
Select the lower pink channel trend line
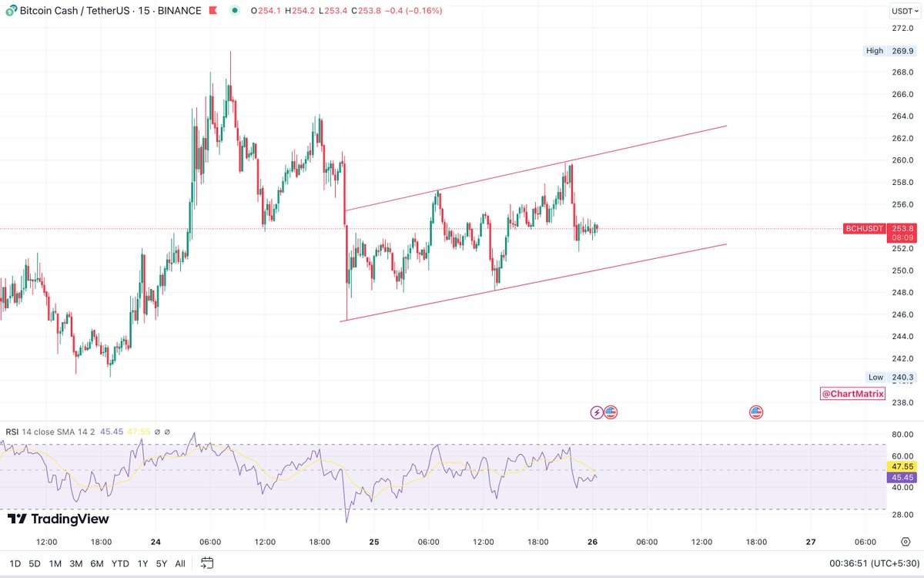coord(535,282)
